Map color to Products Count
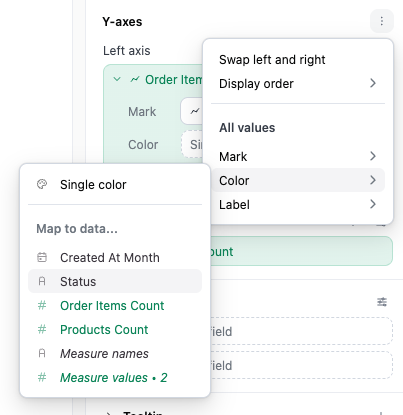The image size is (403, 415). (x=115, y=330)
